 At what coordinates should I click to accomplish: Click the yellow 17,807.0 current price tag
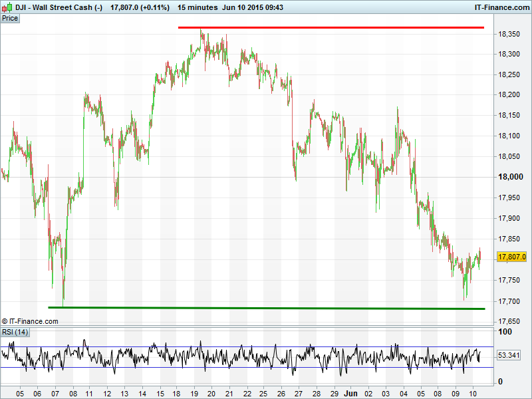[x=511, y=257]
